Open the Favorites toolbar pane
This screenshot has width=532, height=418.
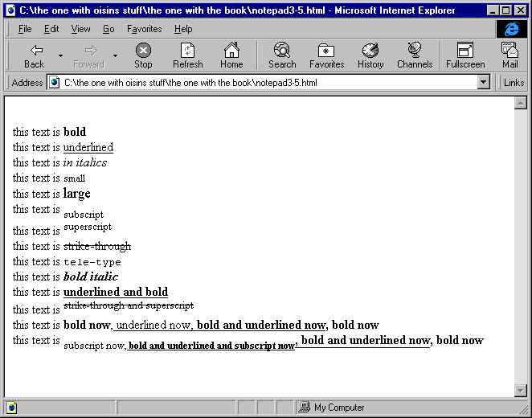pos(327,55)
